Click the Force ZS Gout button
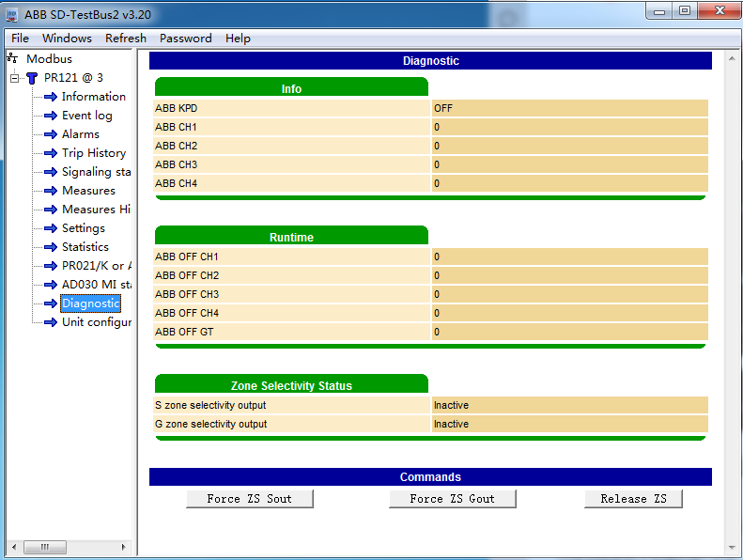743x560 pixels. 453,499
